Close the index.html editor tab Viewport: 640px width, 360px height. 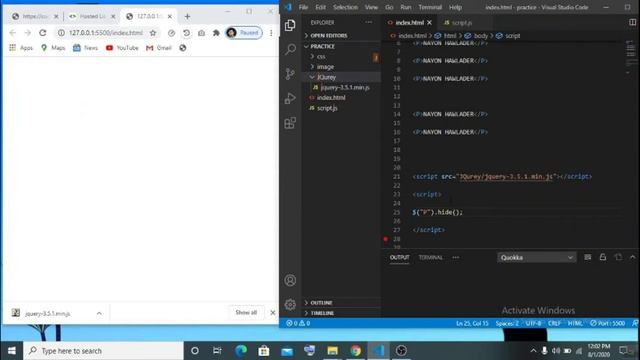[x=429, y=22]
